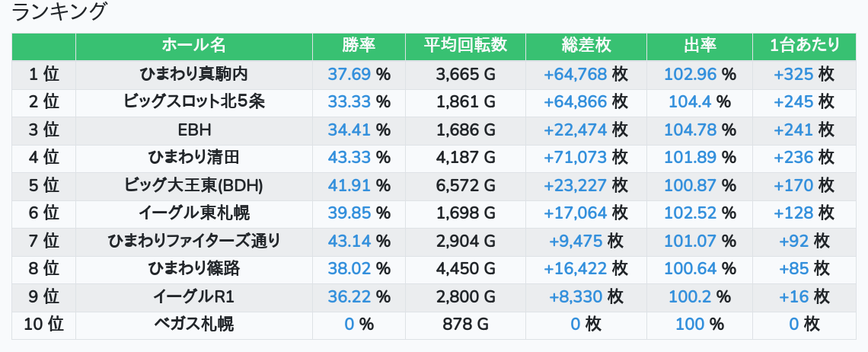Viewport: 868px width, 352px height.
Task: Select the 総差枚 column header
Action: [586, 46]
